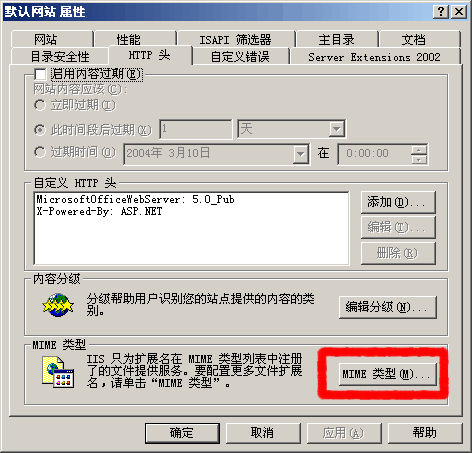Open MIME 类型 settings button
The image size is (472, 453).
click(x=388, y=374)
